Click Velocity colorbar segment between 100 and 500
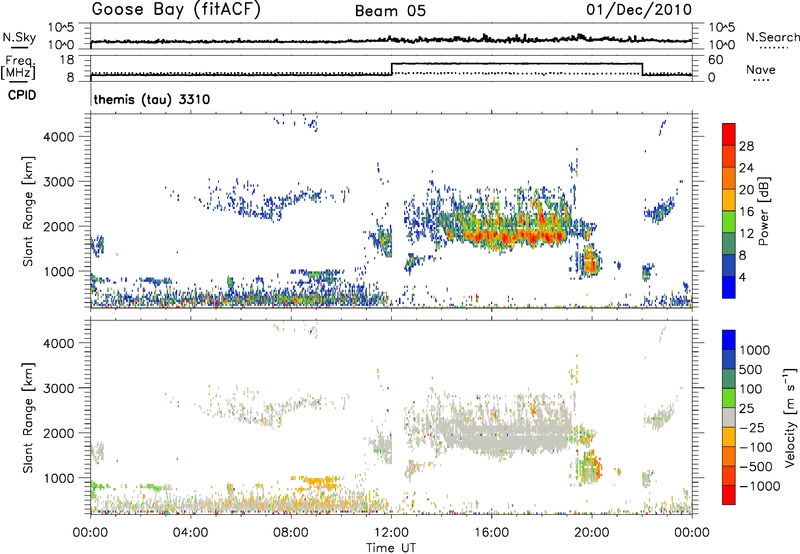Screen dimensions: 800x554 coord(729,379)
